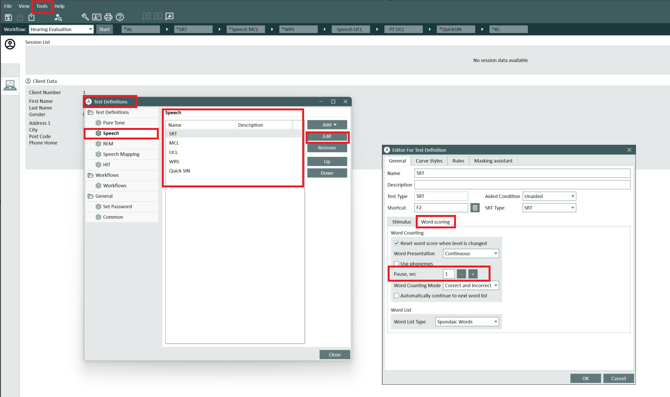This screenshot has width=670, height=397.
Task: Click the Pure Tone gear icon
Action: [x=98, y=123]
